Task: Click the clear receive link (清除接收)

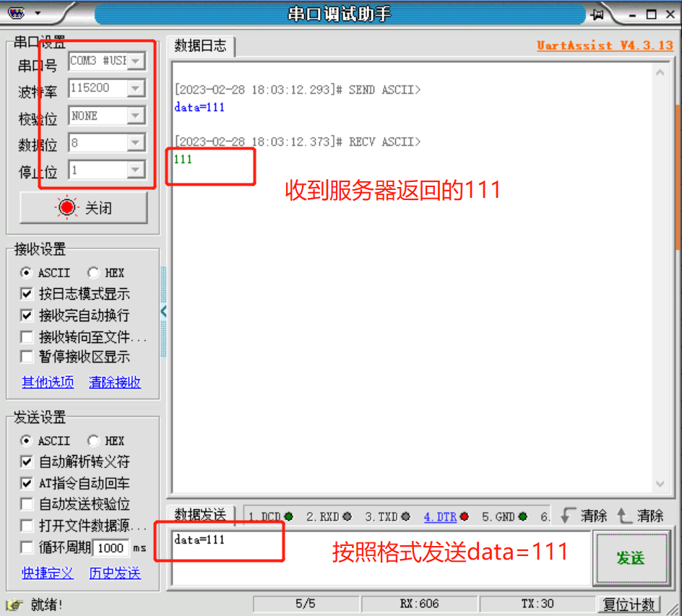Action: pos(115,382)
